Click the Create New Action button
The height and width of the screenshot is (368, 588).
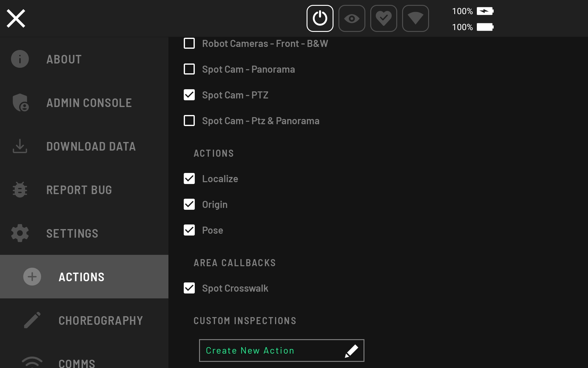pos(281,351)
